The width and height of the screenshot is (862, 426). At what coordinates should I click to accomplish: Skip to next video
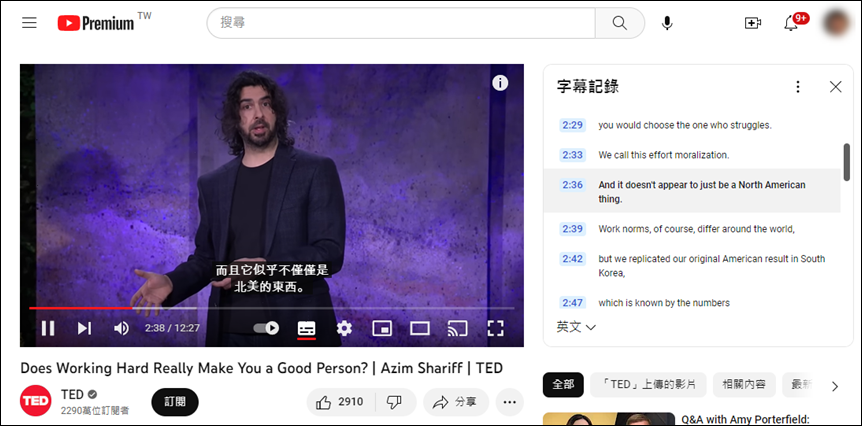(84, 329)
